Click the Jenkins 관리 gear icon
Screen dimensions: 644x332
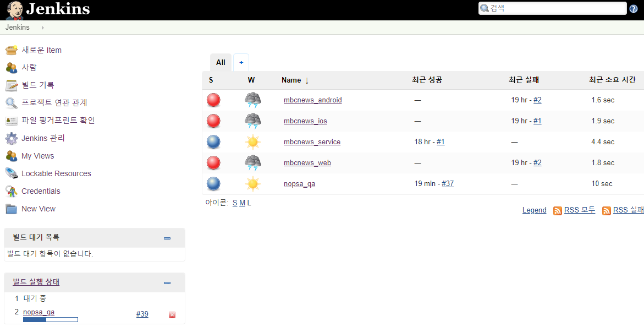pos(12,138)
